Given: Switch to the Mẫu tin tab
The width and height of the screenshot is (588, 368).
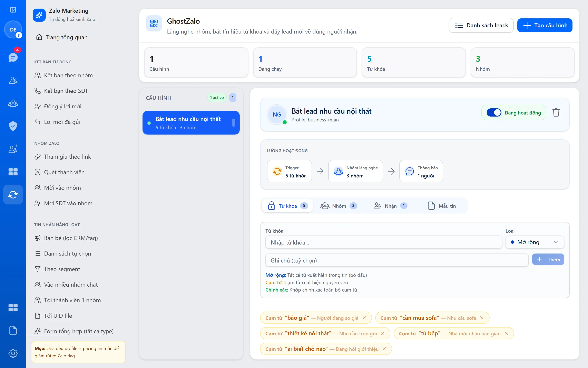Looking at the screenshot, I should (x=442, y=206).
